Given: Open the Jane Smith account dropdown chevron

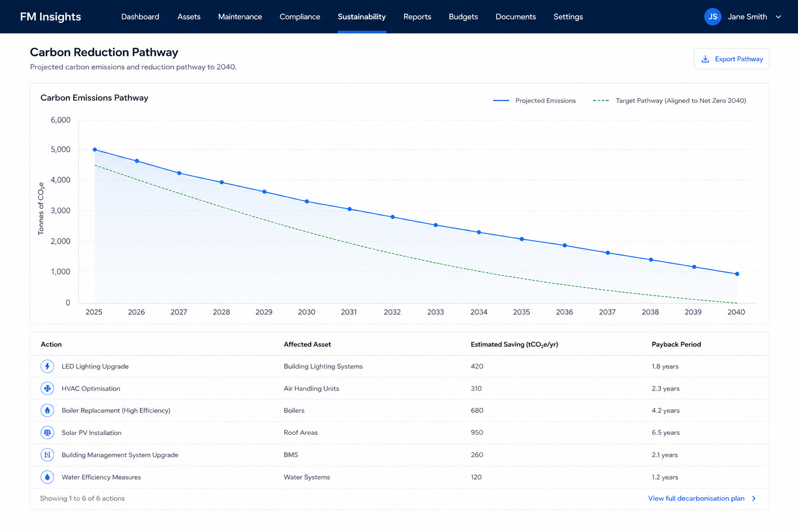Looking at the screenshot, I should [778, 17].
